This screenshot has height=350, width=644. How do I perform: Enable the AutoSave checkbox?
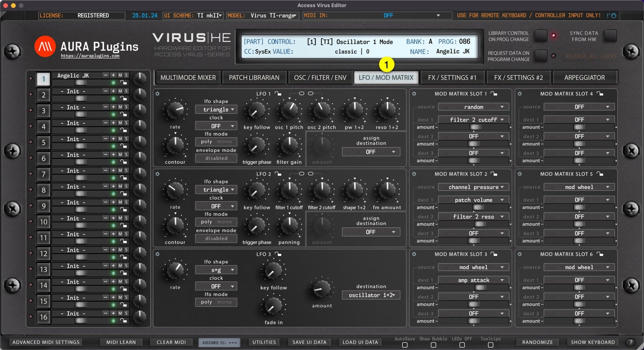coord(405,345)
